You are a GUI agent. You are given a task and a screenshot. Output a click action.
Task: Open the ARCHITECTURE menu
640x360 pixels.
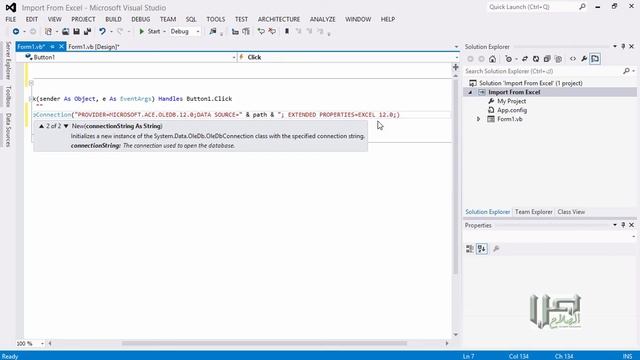pyautogui.click(x=279, y=19)
